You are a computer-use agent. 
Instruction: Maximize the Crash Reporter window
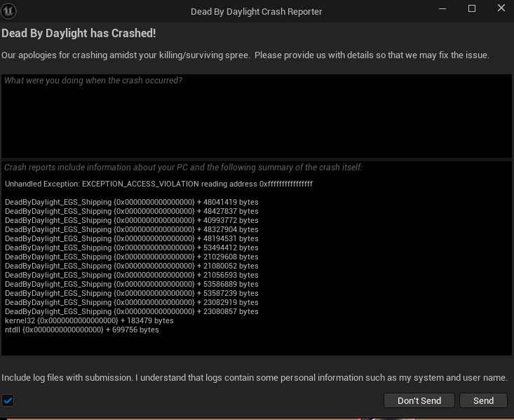point(472,8)
